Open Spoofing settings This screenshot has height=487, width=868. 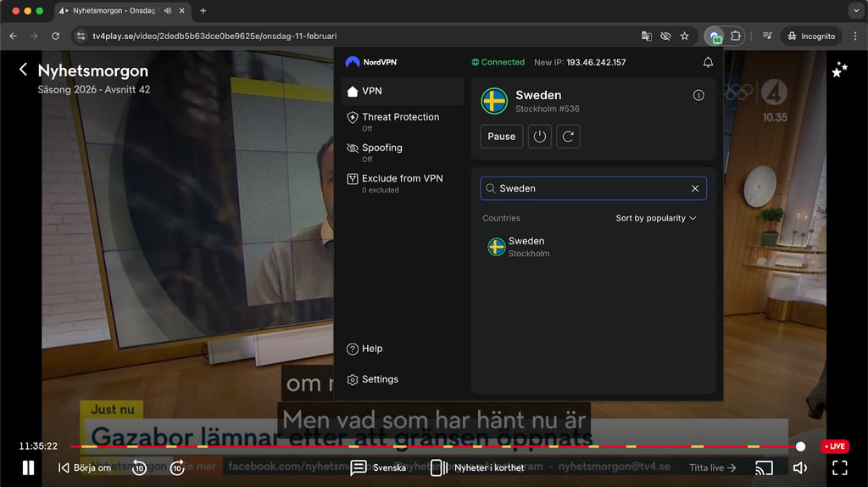402,153
